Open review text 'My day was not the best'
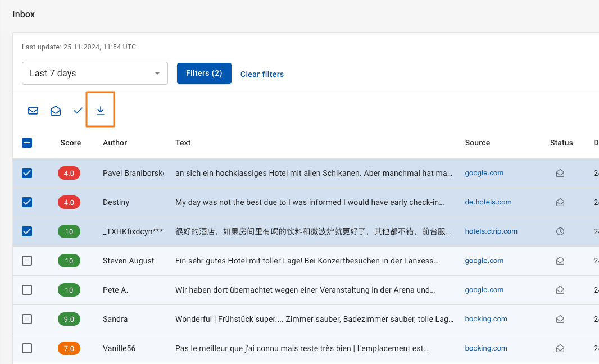Screen dimensions: 599x364 (x=310, y=202)
